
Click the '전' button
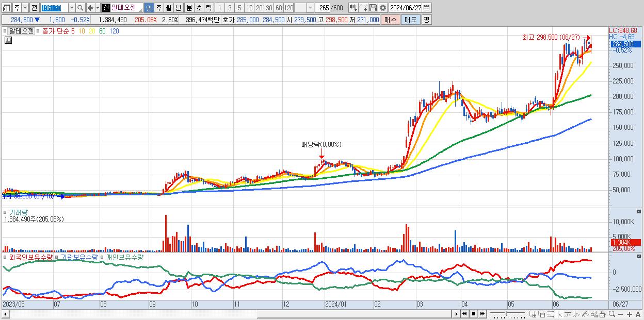(34, 8)
